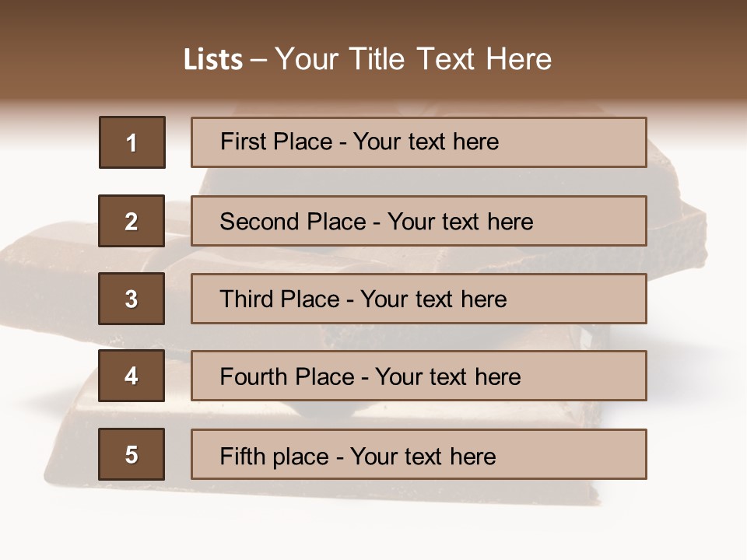This screenshot has width=747, height=560.
Task: Click the word Fourth in list bar
Action: click(254, 377)
